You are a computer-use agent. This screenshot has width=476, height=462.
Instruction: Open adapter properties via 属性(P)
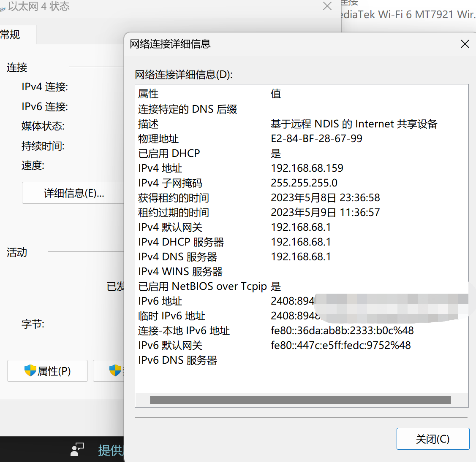[47, 370]
